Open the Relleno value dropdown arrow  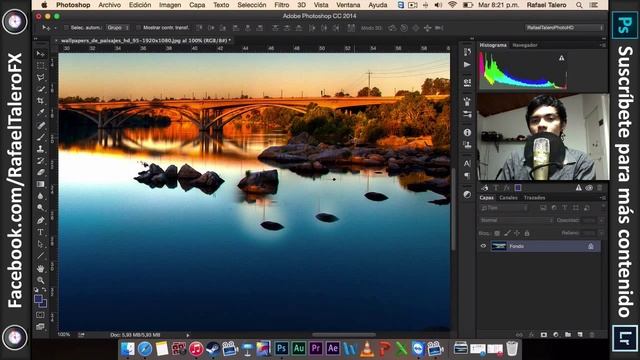601,233
